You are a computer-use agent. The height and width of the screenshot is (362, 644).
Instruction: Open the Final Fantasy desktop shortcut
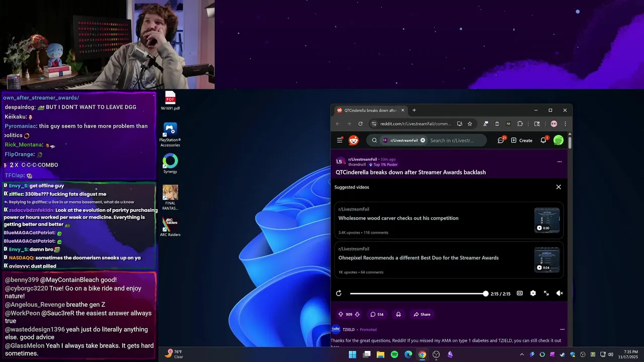click(x=170, y=198)
